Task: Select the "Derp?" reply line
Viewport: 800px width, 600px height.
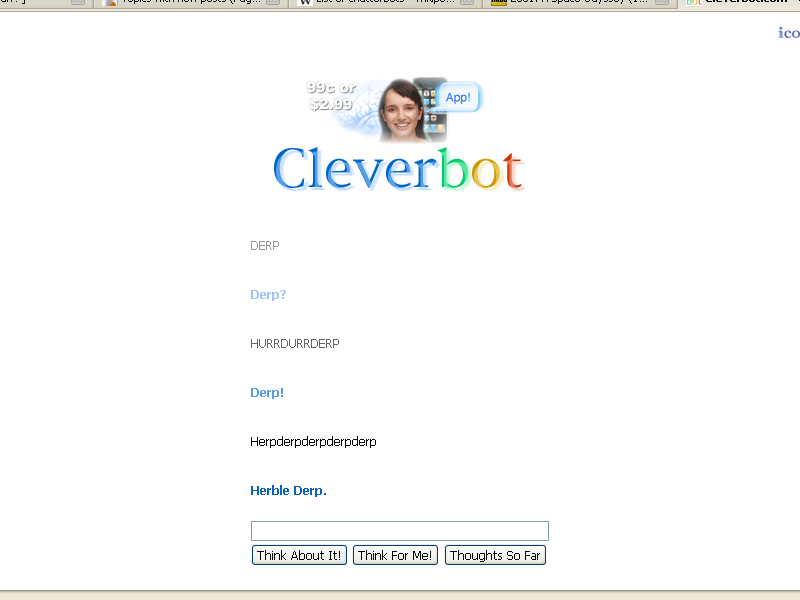Action: coord(268,294)
